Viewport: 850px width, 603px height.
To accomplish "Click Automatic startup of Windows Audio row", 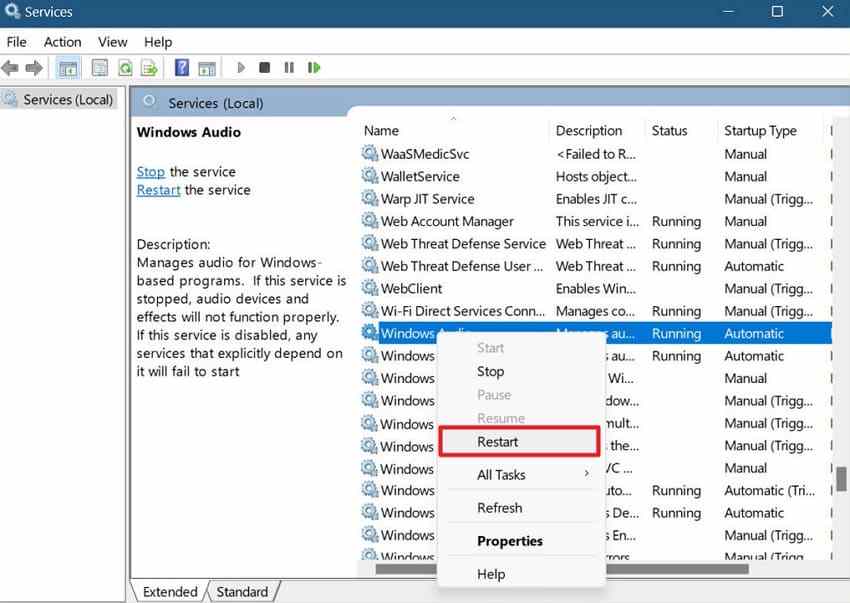I will pos(754,333).
